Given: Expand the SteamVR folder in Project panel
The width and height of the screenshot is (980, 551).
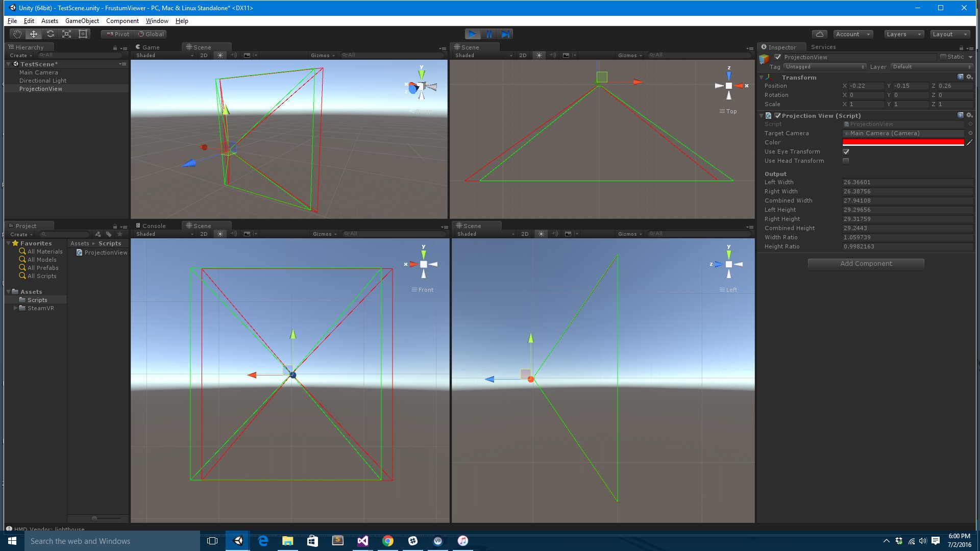Looking at the screenshot, I should (x=15, y=308).
